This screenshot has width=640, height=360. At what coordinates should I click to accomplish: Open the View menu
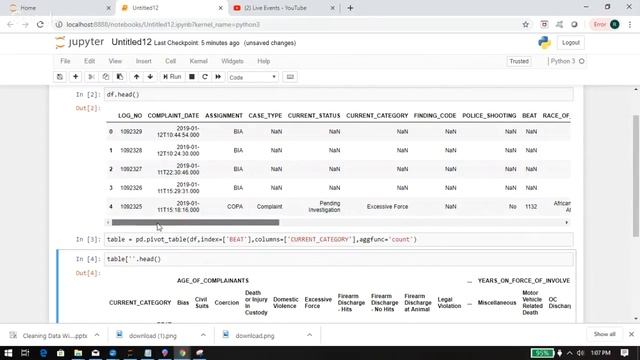115,61
